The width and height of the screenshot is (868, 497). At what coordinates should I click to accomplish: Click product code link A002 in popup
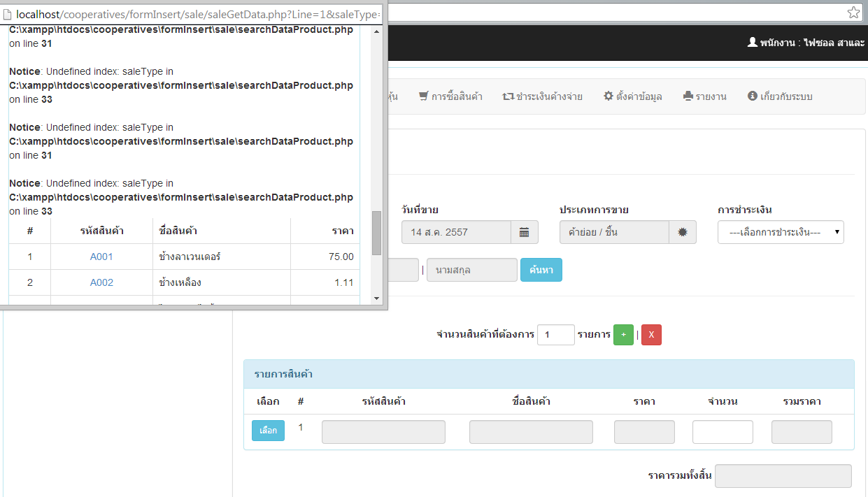tap(101, 282)
